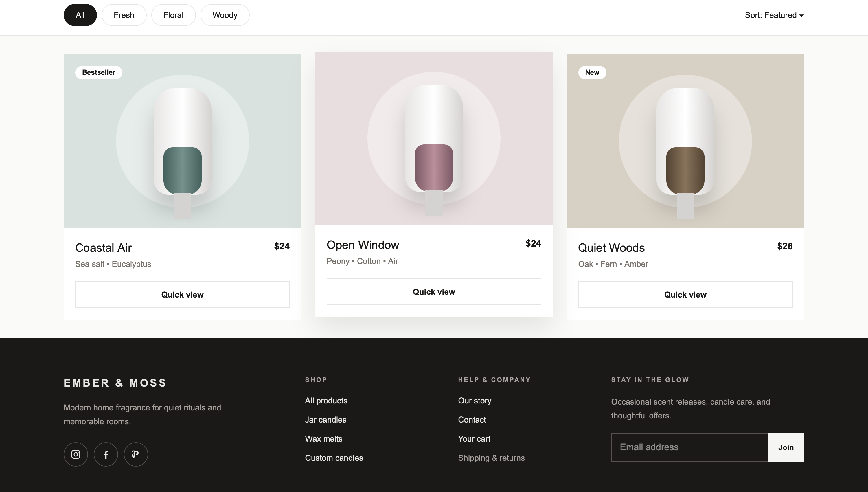The image size is (868, 492).
Task: Open the Quiet Woods product image
Action: pyautogui.click(x=685, y=141)
